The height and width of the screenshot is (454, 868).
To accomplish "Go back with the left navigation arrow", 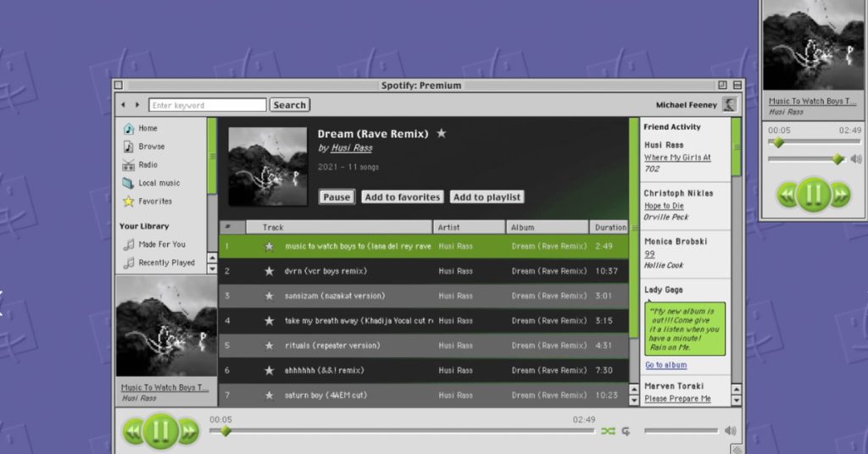I will click(x=123, y=104).
